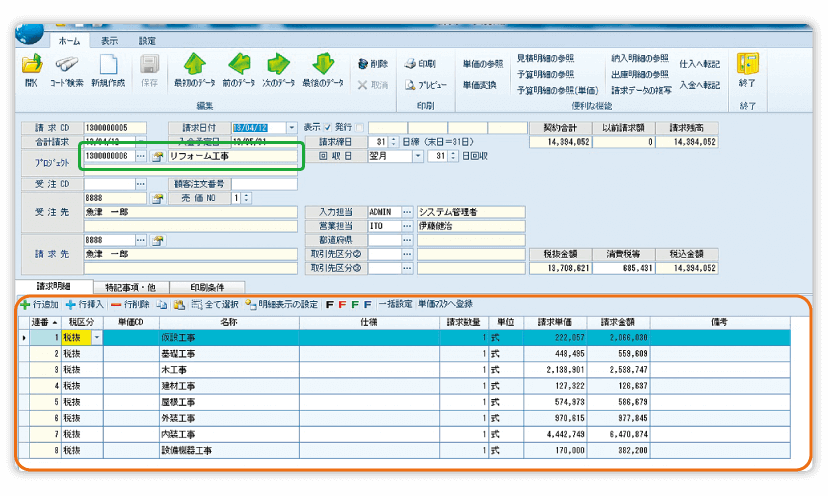Click 一括設定 in detail toolbar
This screenshot has height=496, width=828.
(395, 305)
